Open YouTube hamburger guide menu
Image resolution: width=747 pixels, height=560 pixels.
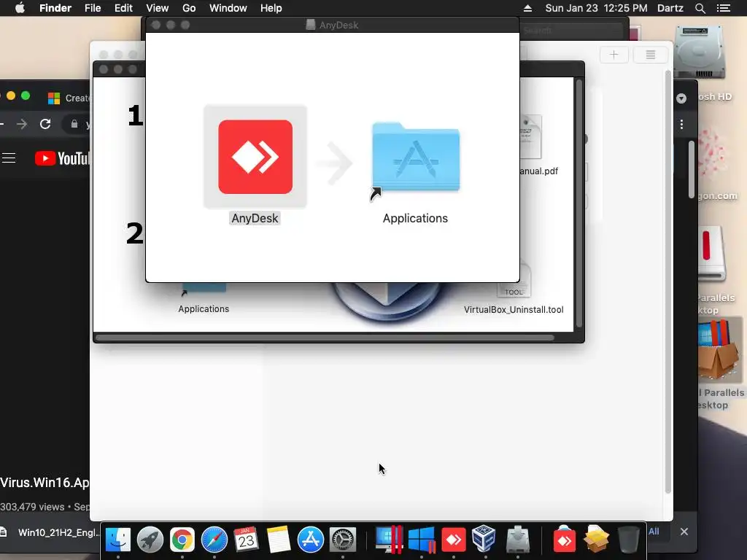[x=9, y=158]
